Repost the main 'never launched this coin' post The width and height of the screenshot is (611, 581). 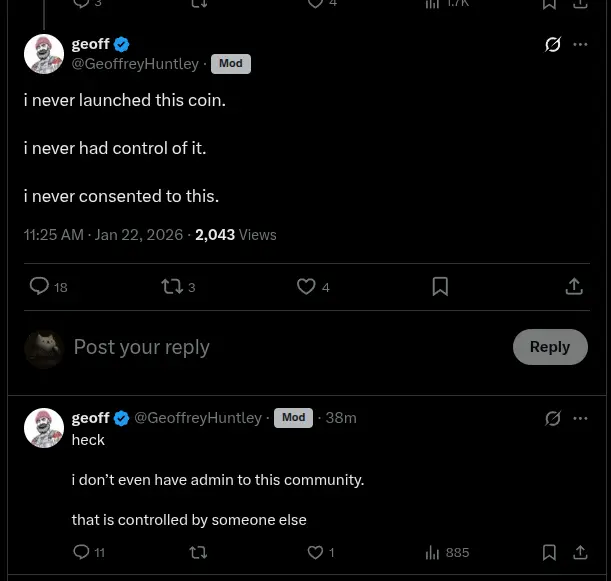point(172,287)
